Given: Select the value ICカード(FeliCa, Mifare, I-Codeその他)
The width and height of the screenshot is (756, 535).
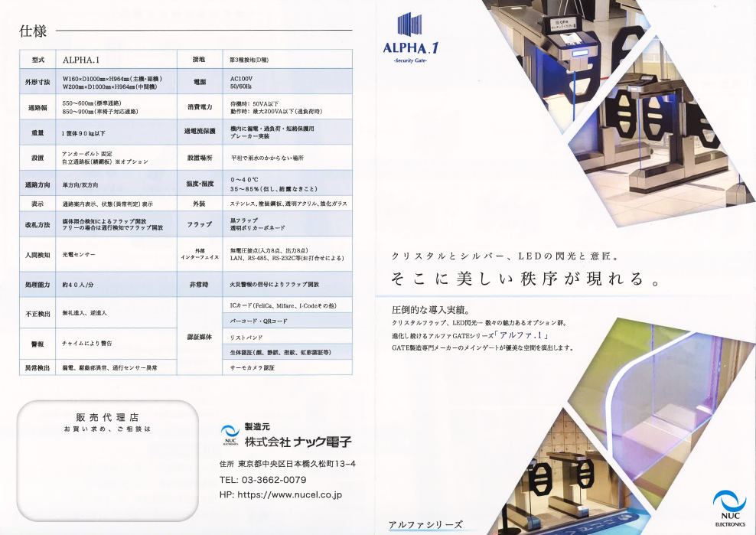Looking at the screenshot, I should [x=283, y=305].
